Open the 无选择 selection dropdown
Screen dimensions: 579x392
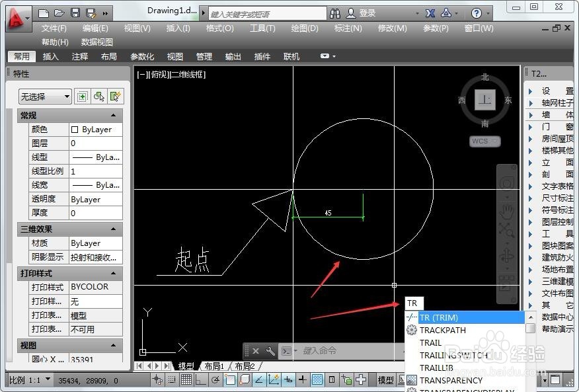(45, 97)
